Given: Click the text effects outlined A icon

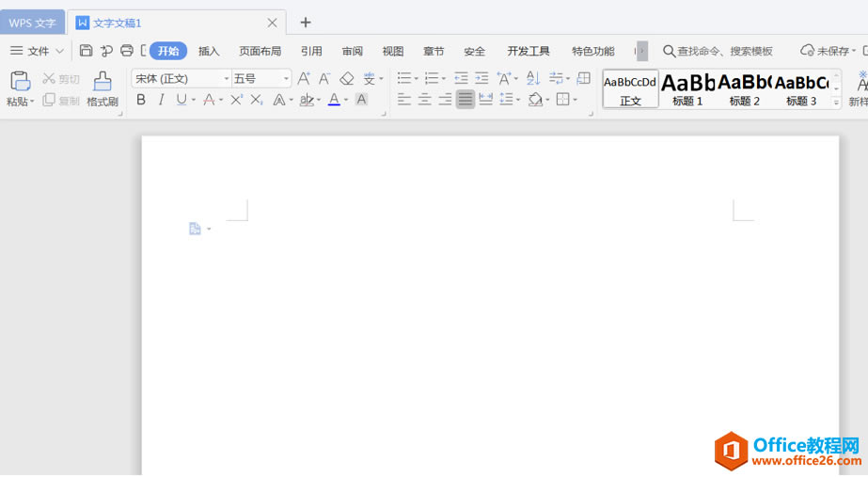Looking at the screenshot, I should coord(279,100).
